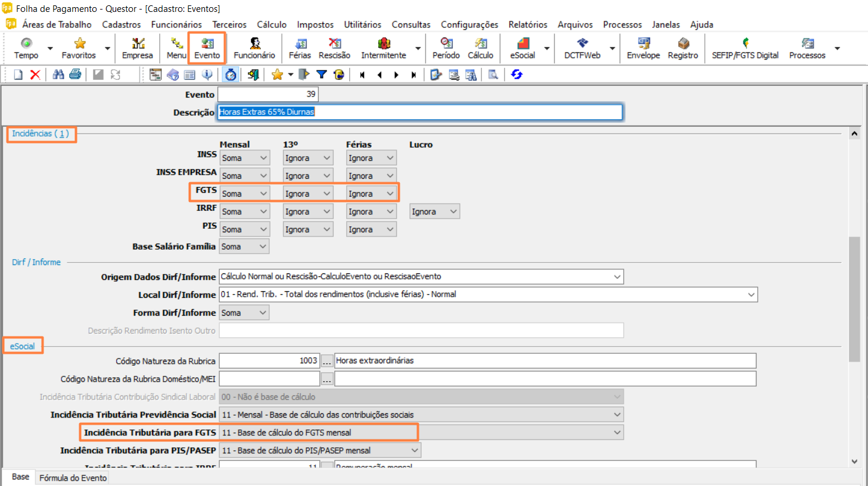
Task: Open the Férias toolbar icon
Action: click(x=300, y=48)
